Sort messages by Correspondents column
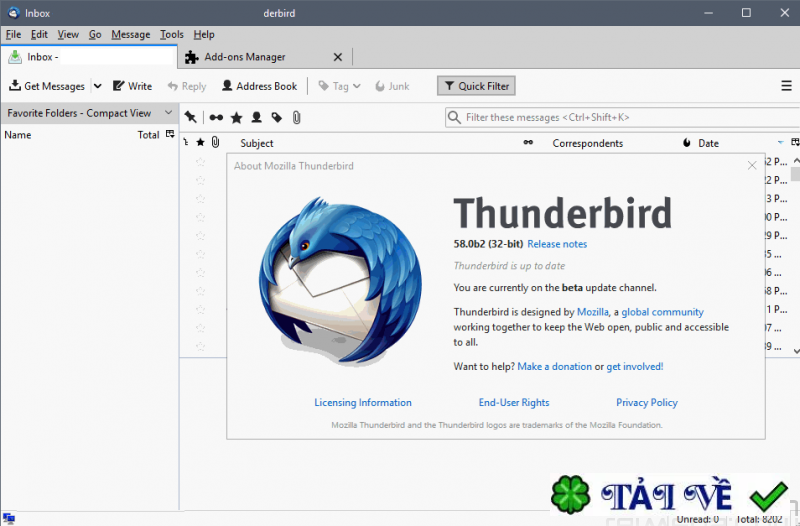 pyautogui.click(x=587, y=143)
